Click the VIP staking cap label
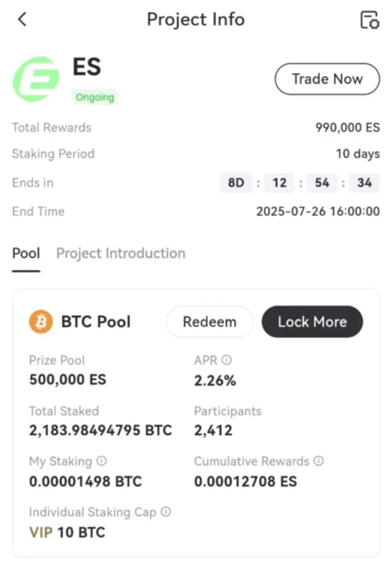Viewport: 392px width, 564px height. [x=41, y=533]
